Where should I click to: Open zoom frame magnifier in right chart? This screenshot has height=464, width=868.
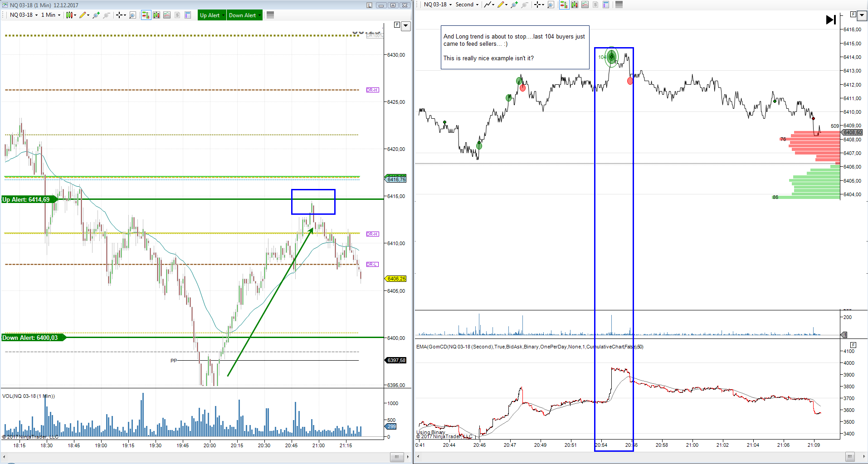pyautogui.click(x=551, y=5)
